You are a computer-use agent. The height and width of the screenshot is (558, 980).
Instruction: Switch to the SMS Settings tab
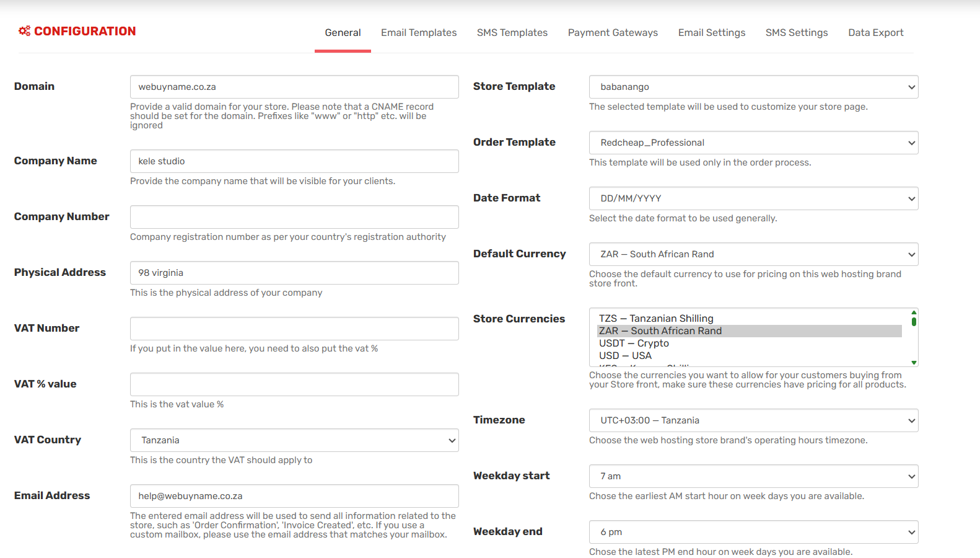pos(797,33)
